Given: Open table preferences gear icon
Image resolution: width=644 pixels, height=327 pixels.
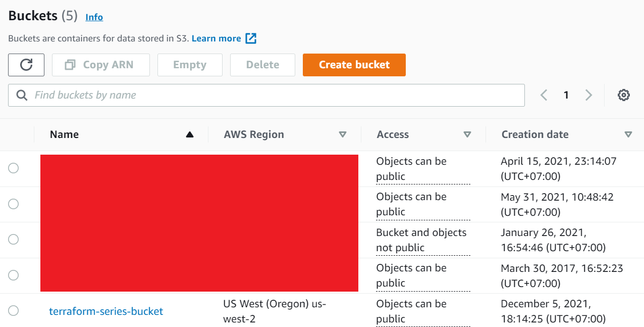Looking at the screenshot, I should (624, 95).
